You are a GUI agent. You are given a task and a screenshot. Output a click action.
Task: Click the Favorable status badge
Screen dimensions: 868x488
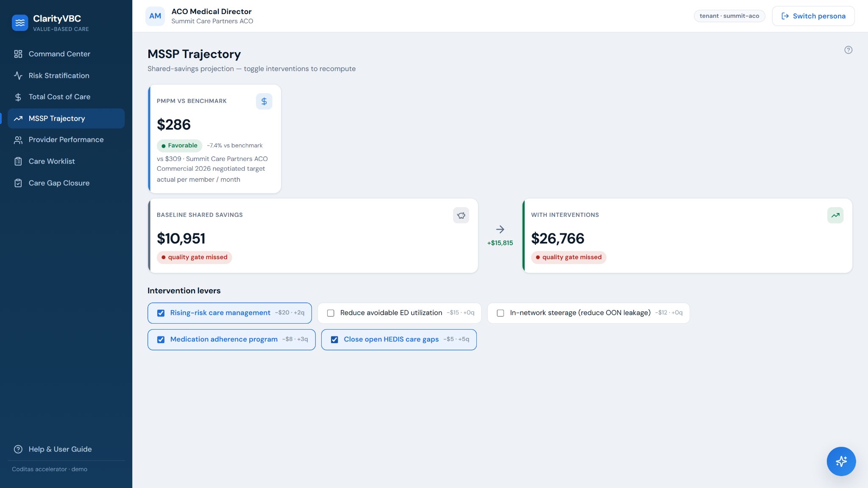179,146
